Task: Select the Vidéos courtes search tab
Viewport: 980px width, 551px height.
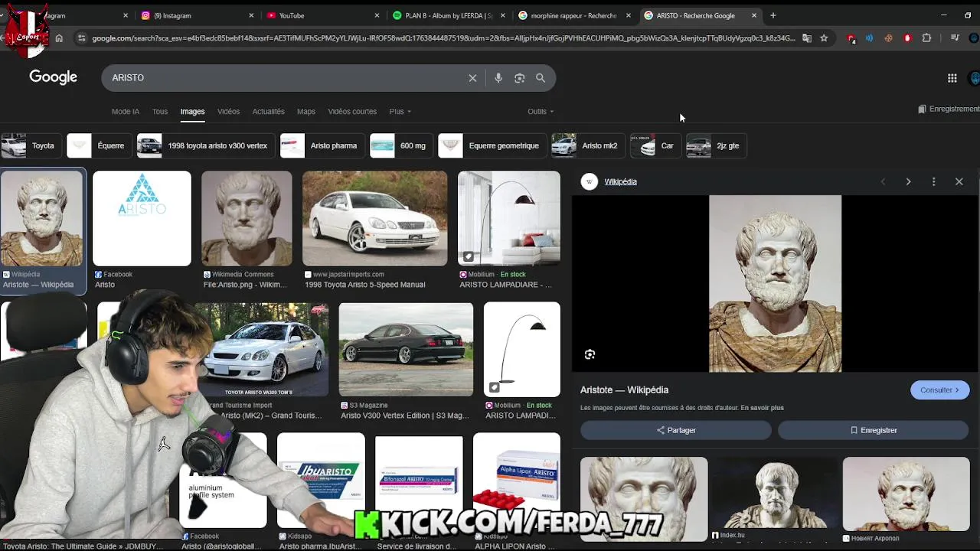Action: point(352,112)
